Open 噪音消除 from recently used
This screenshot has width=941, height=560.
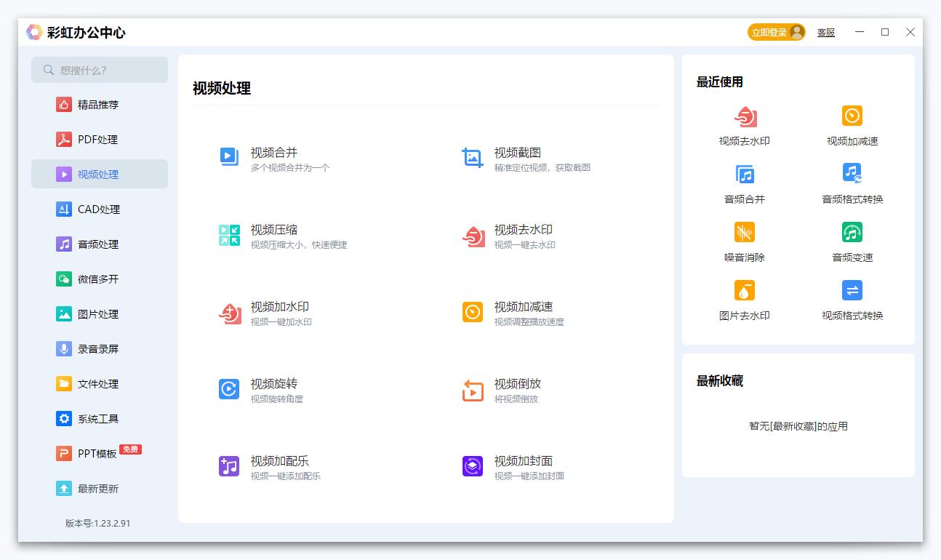pos(745,241)
